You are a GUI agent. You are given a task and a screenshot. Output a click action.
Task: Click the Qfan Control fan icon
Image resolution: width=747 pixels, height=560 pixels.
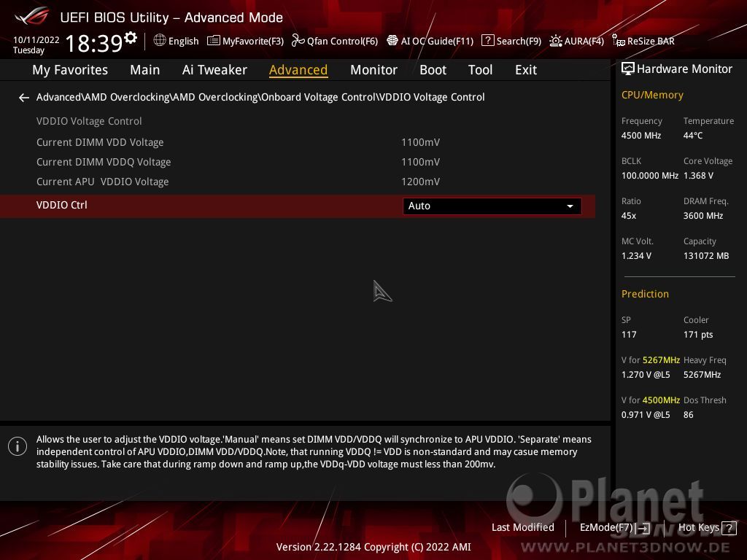[298, 41]
